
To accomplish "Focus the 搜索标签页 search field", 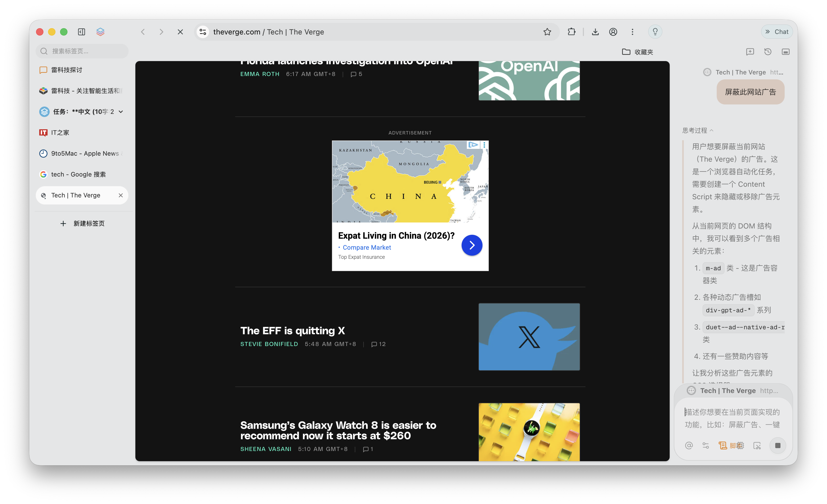I will 82,51.
